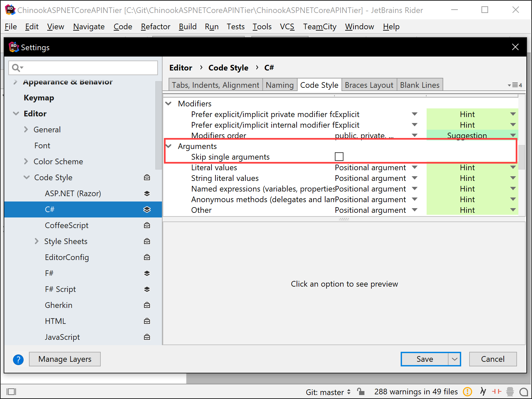Toggle tool window icon at bottom left corner
Image resolution: width=532 pixels, height=399 pixels.
tap(11, 392)
